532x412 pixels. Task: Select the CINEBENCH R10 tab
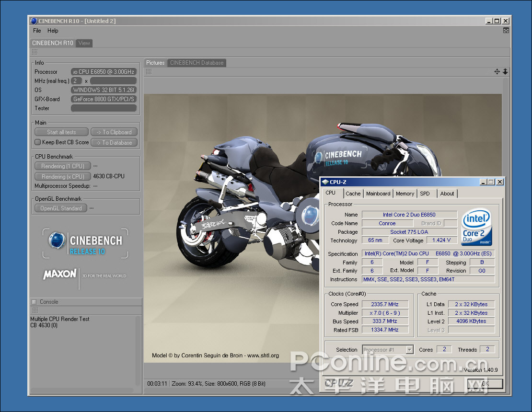point(53,43)
